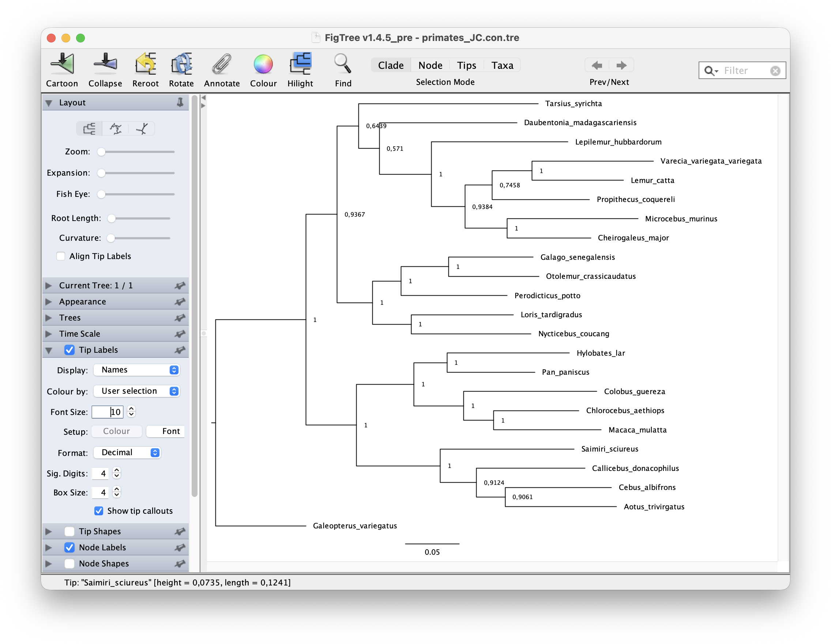This screenshot has height=644, width=831.
Task: Click the Font setup button
Action: [x=166, y=431]
